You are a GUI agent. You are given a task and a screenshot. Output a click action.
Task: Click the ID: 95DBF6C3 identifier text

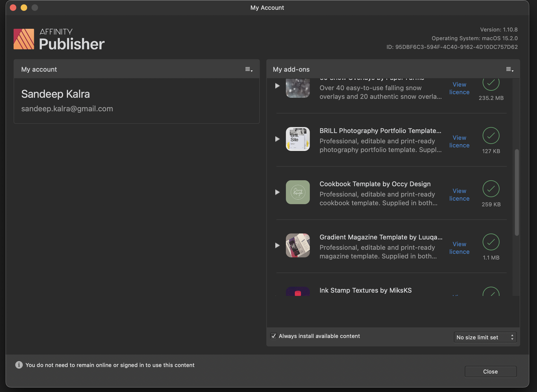pos(452,47)
